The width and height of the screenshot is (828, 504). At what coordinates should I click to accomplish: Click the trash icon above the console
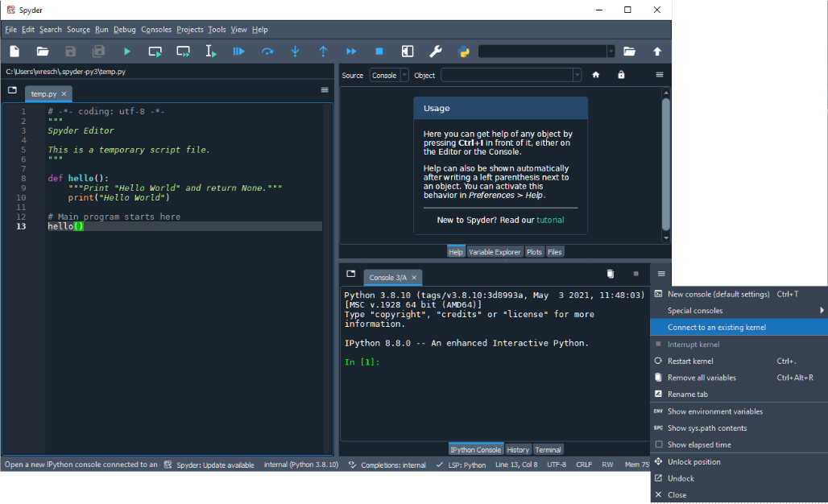click(611, 275)
